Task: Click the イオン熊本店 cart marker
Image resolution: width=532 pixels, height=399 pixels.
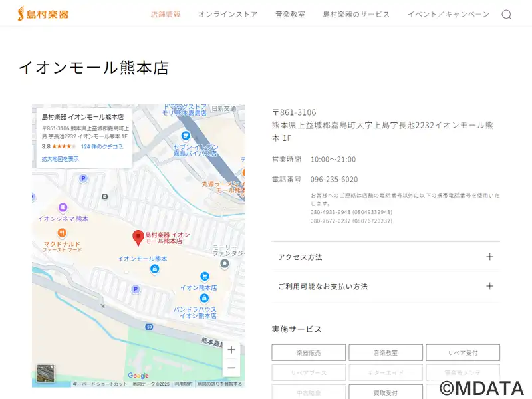Action: [x=204, y=276]
